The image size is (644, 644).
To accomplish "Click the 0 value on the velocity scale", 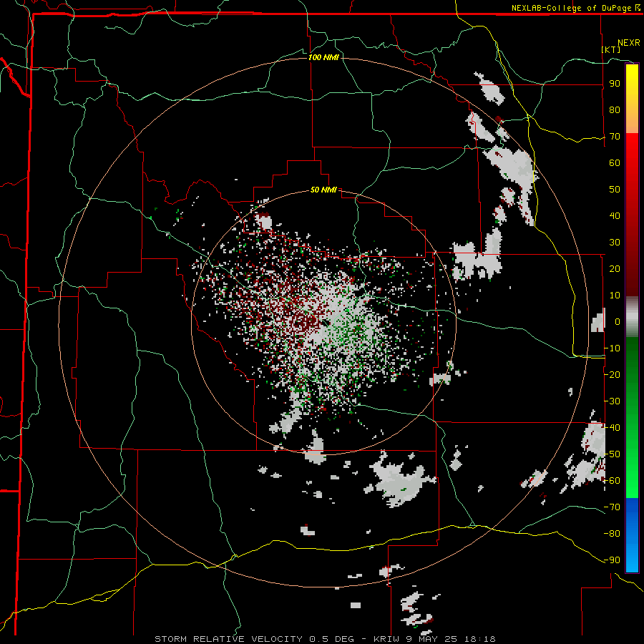I will point(618,321).
